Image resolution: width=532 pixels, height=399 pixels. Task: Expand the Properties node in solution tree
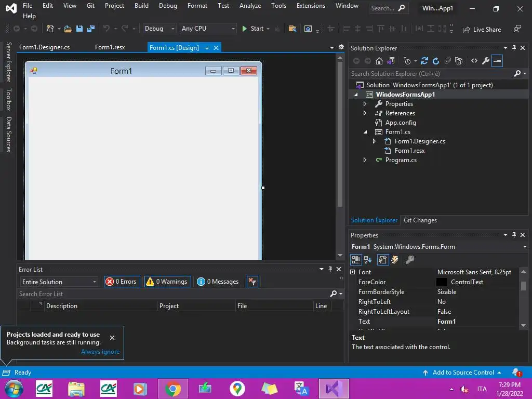click(x=365, y=104)
